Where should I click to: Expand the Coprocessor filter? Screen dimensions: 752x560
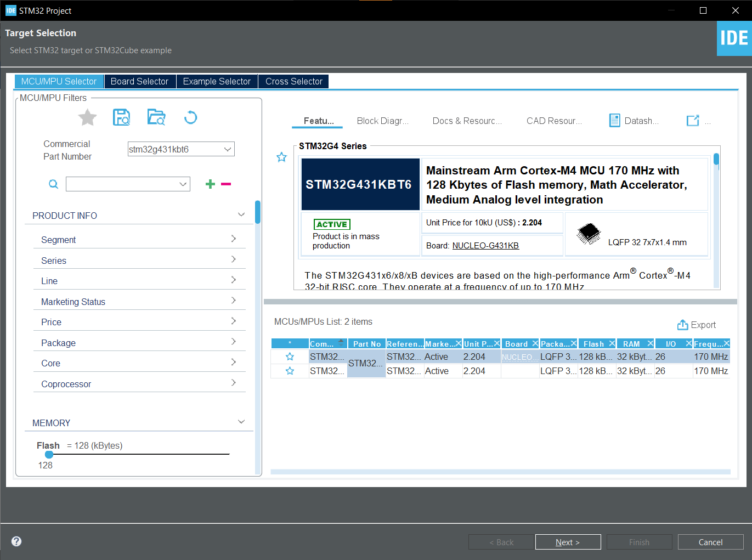pos(234,382)
